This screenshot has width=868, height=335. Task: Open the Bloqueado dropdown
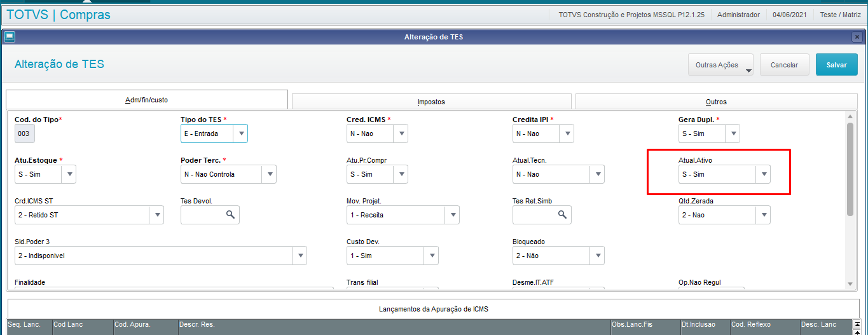(x=597, y=256)
